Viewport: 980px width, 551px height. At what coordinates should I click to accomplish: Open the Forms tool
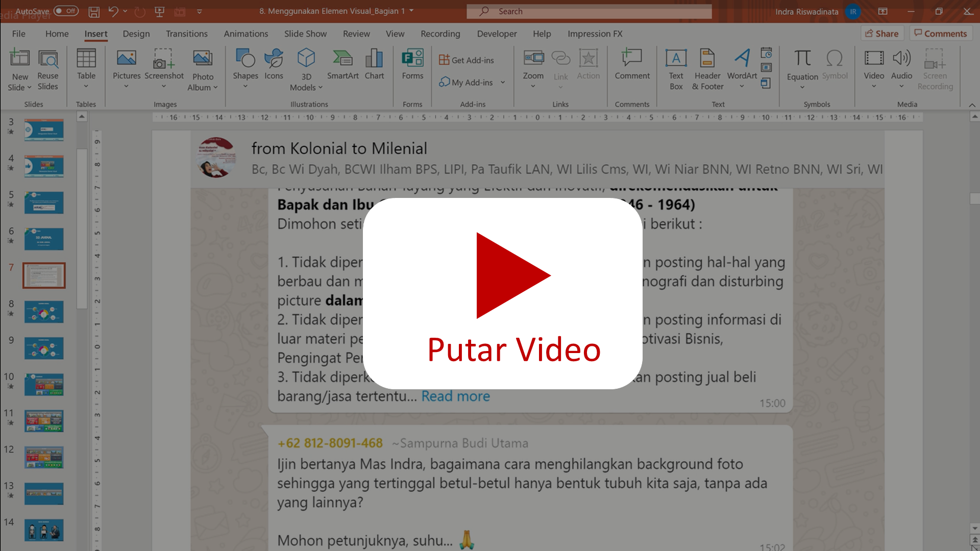[x=412, y=59]
